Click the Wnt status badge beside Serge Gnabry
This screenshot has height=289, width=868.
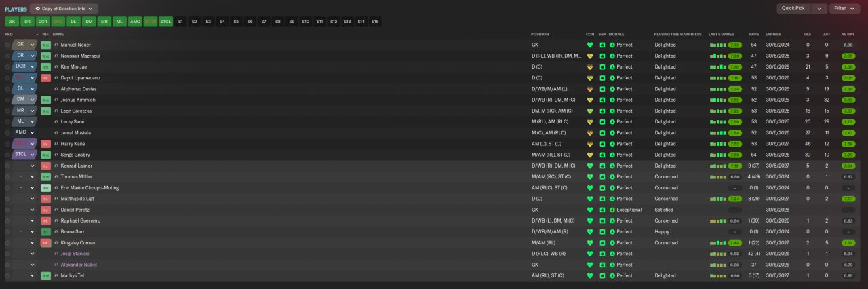click(x=45, y=155)
